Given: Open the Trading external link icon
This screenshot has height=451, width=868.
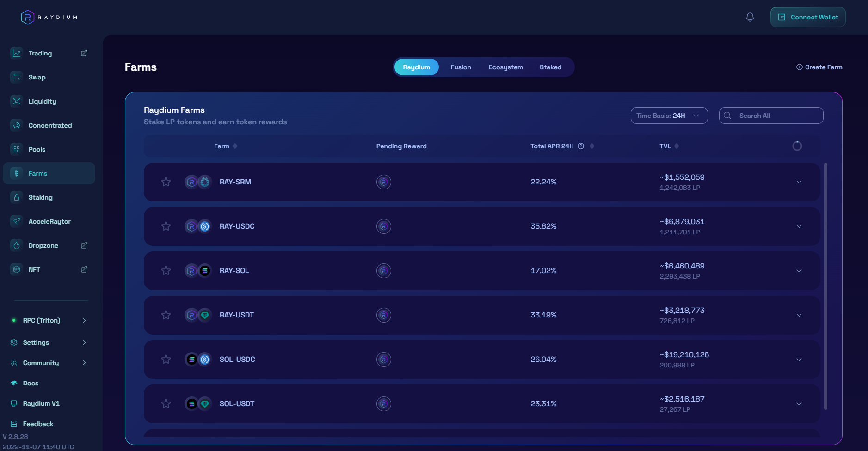Looking at the screenshot, I should point(84,53).
